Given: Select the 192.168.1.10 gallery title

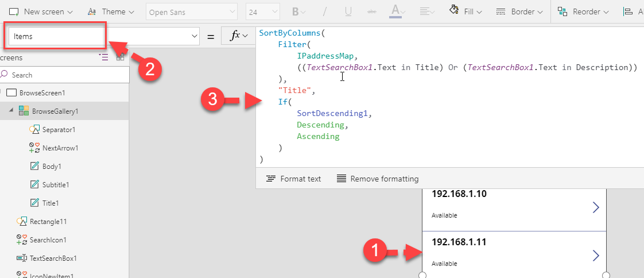Looking at the screenshot, I should pos(459,194).
